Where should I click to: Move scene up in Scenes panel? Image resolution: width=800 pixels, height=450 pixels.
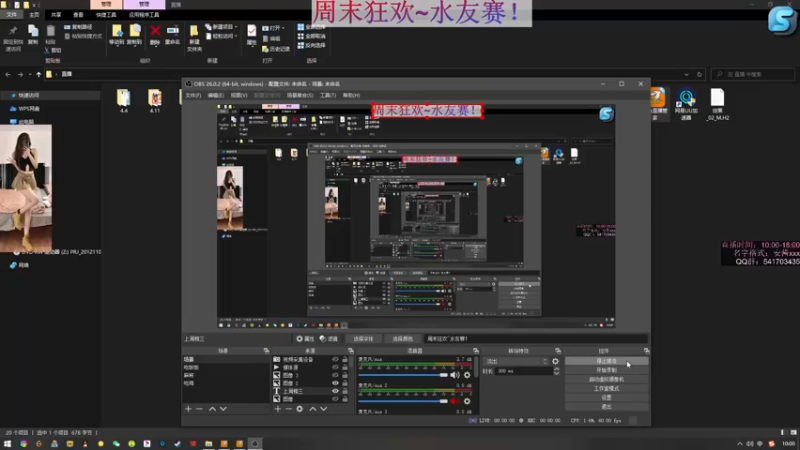[212, 409]
